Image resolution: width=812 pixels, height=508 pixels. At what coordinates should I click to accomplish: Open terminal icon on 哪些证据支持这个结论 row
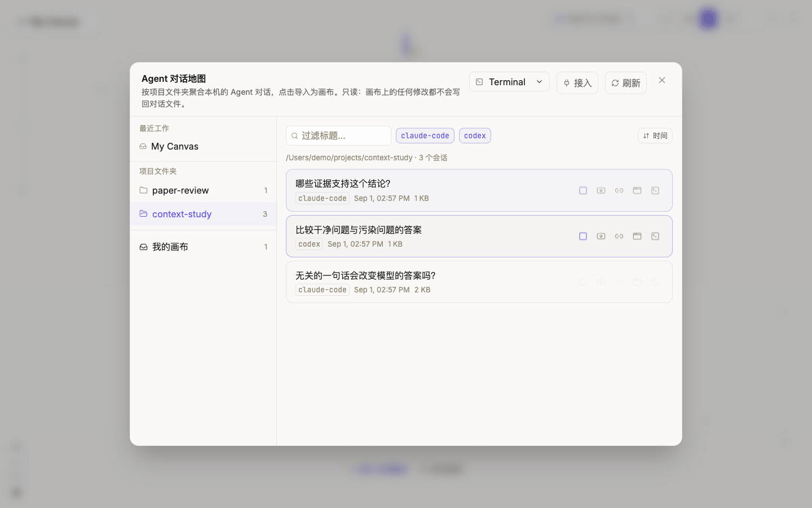(x=655, y=191)
